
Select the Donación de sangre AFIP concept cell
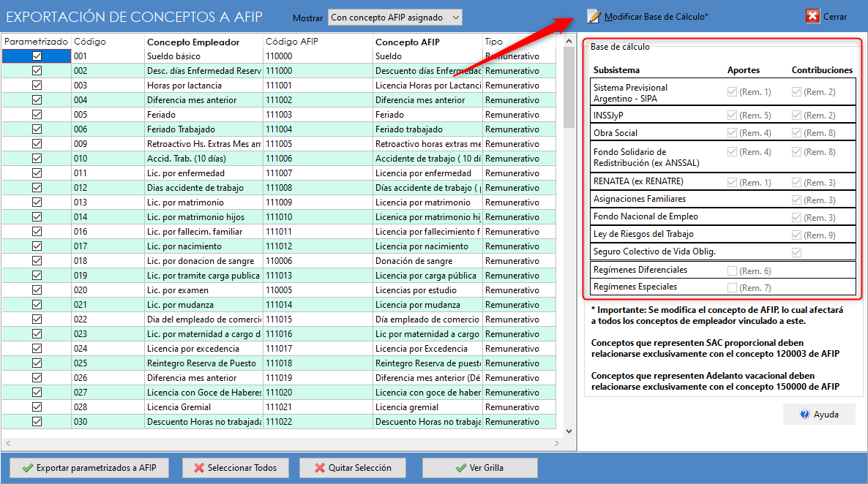coord(428,261)
